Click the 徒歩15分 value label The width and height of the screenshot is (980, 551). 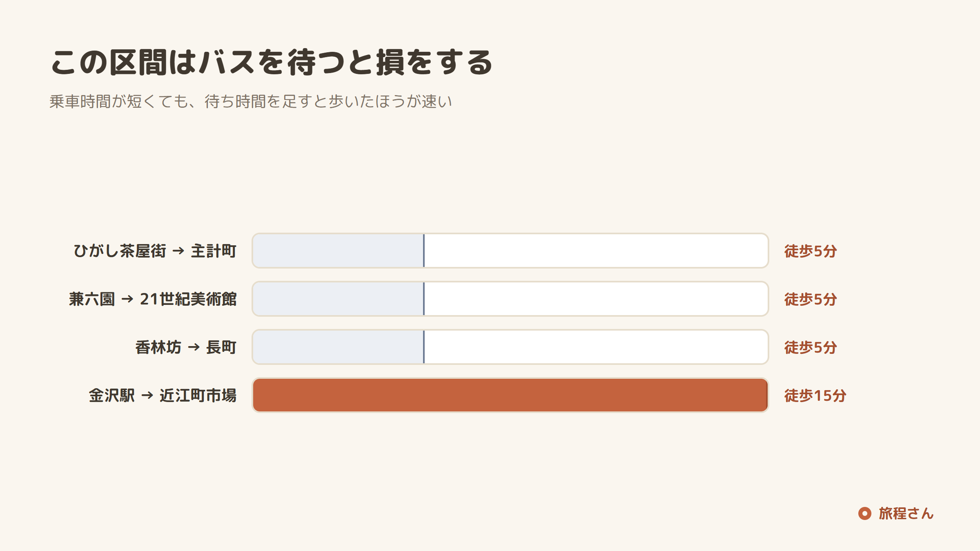tap(815, 395)
